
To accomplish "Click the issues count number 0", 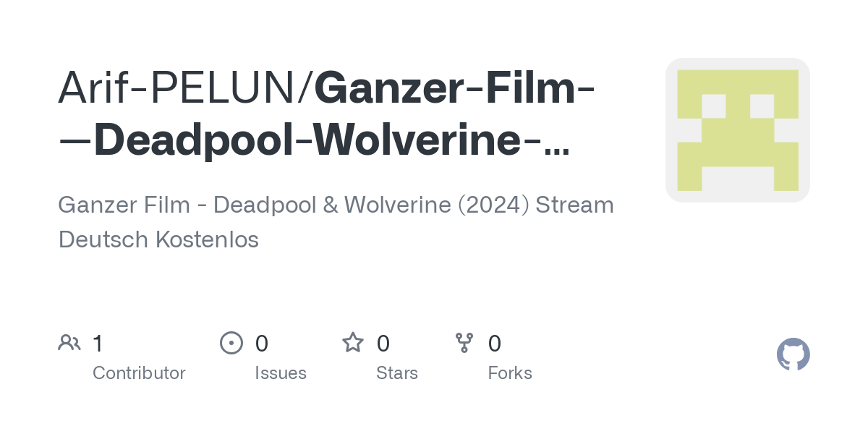I will click(x=262, y=343).
